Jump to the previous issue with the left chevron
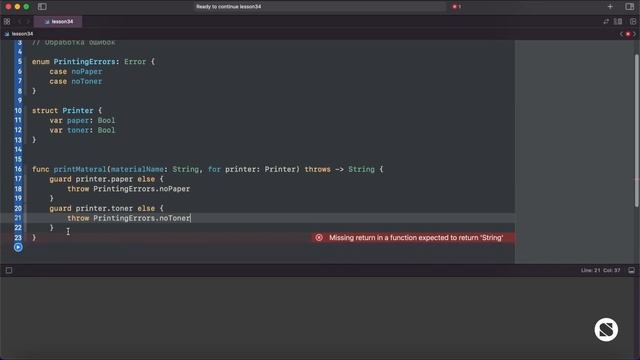 (622, 34)
